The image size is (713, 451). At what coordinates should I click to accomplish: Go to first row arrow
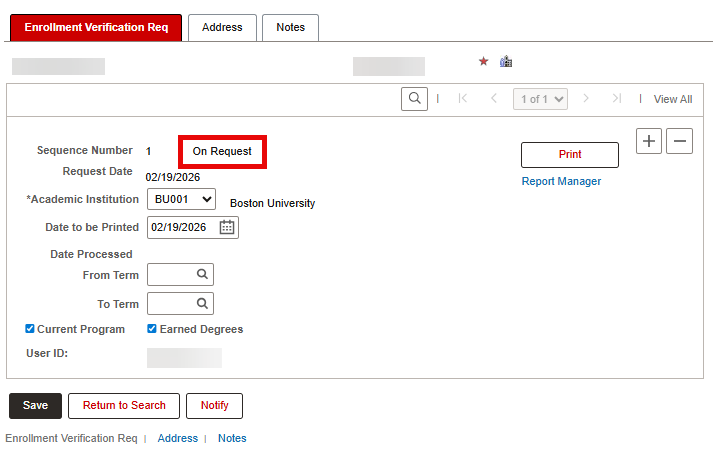tap(463, 98)
